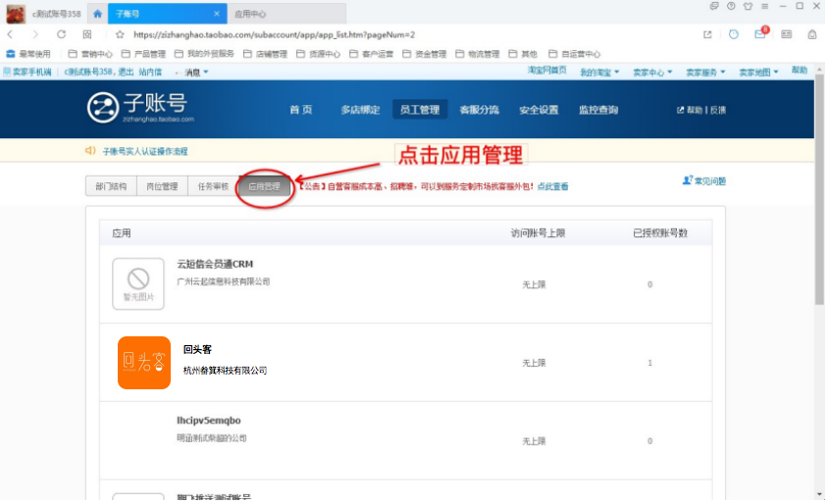Viewport: 828px width, 504px height.
Task: Close the 子账号 browser tab
Action: tap(217, 14)
